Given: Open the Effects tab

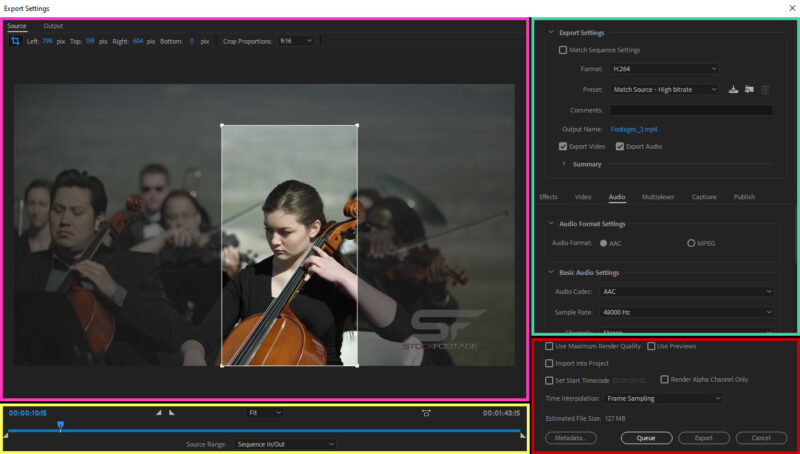Looking at the screenshot, I should pyautogui.click(x=548, y=197).
